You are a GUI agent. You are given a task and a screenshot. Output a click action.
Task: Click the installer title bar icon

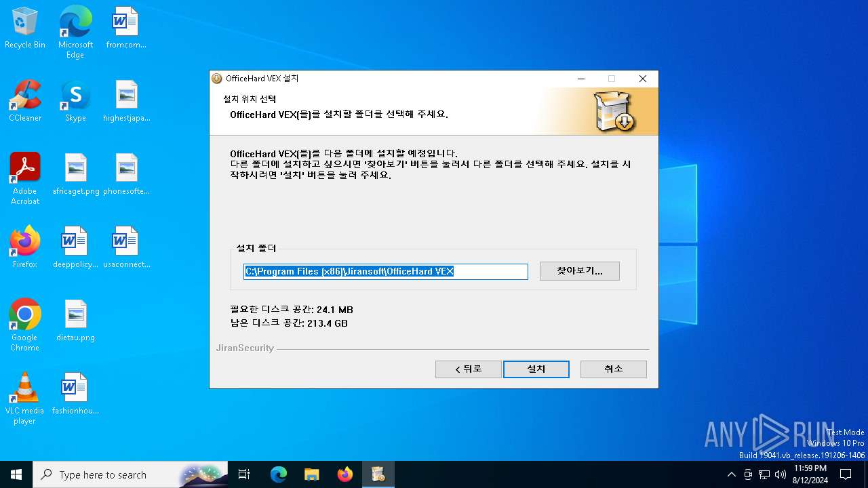point(217,79)
